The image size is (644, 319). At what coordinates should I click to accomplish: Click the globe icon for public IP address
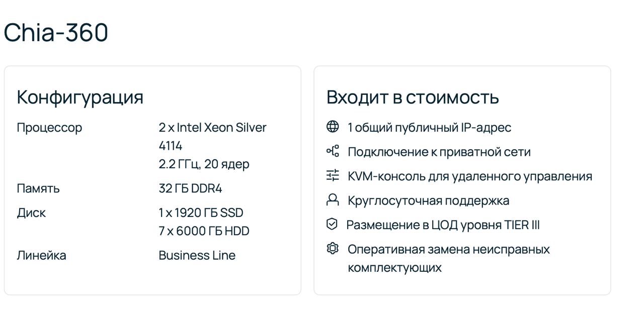tap(333, 127)
